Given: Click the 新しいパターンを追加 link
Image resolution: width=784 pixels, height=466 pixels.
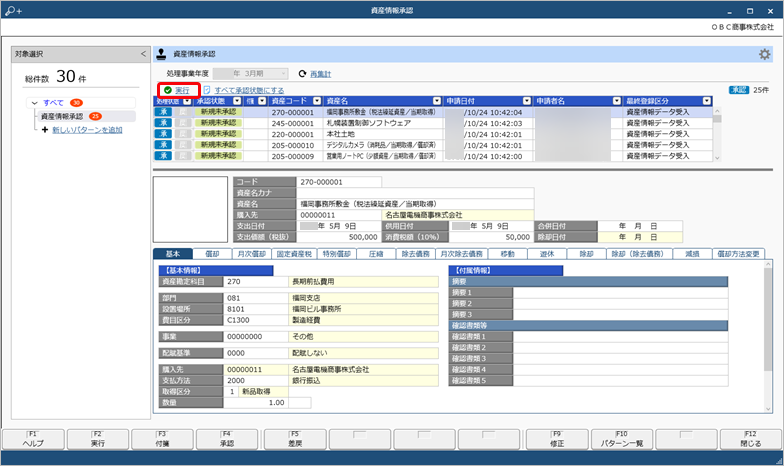Looking at the screenshot, I should [88, 130].
